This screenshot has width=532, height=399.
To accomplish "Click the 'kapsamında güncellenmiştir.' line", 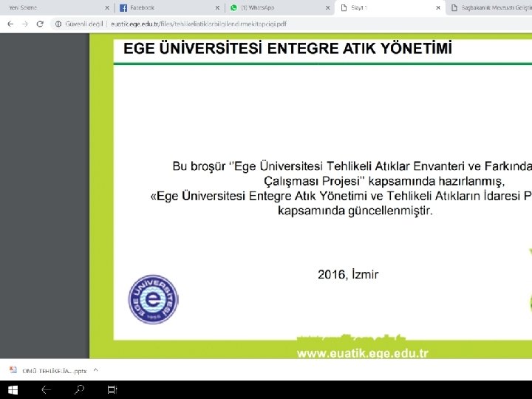I will pos(355,211).
